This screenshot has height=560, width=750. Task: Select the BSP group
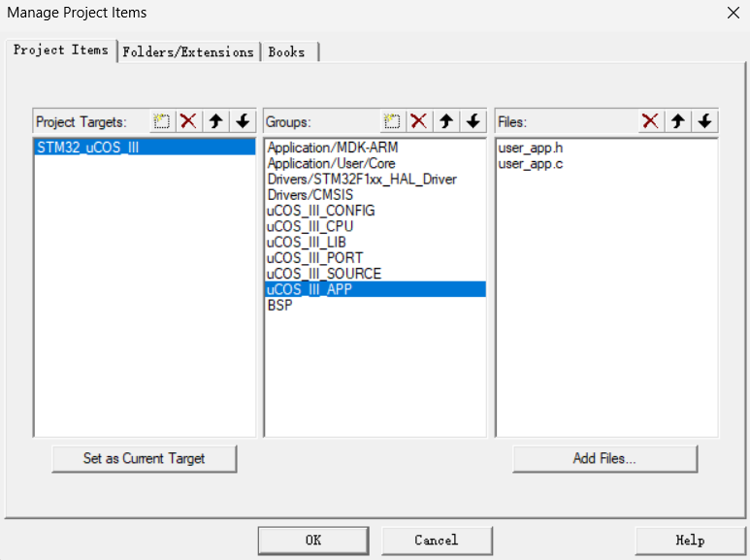pyautogui.click(x=375, y=306)
